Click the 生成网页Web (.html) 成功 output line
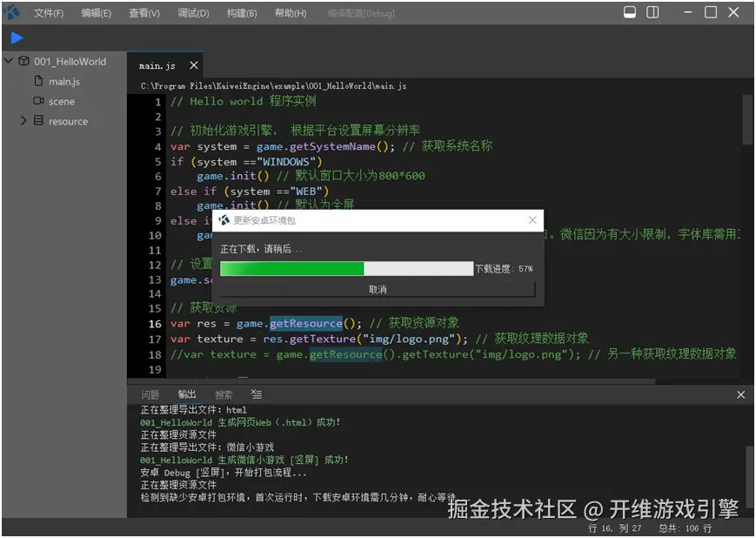Screen dimensions: 756x538 (x=241, y=422)
